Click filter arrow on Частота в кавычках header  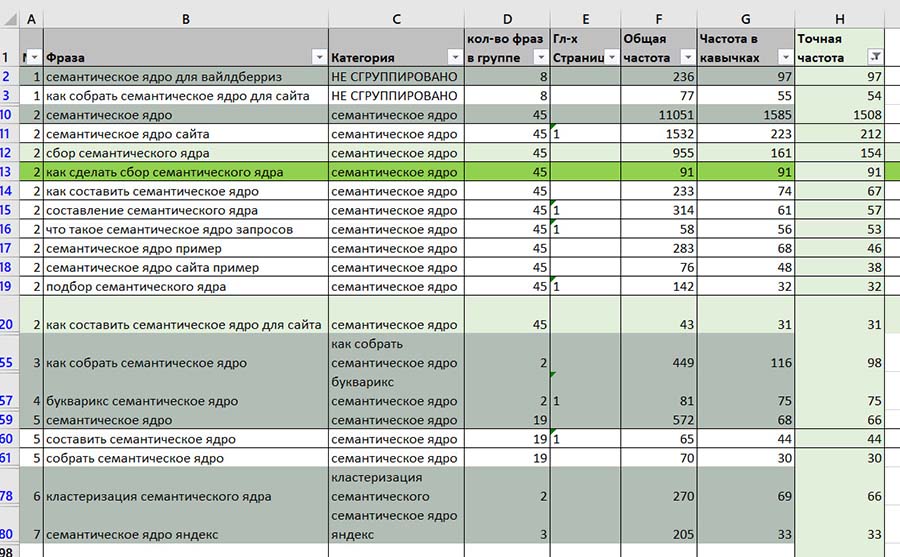(786, 58)
